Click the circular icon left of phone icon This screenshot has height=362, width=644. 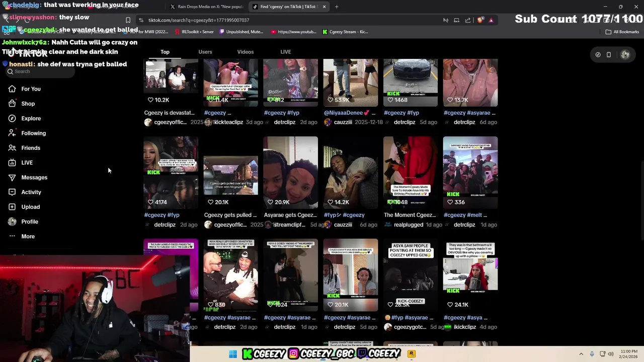coord(598,54)
